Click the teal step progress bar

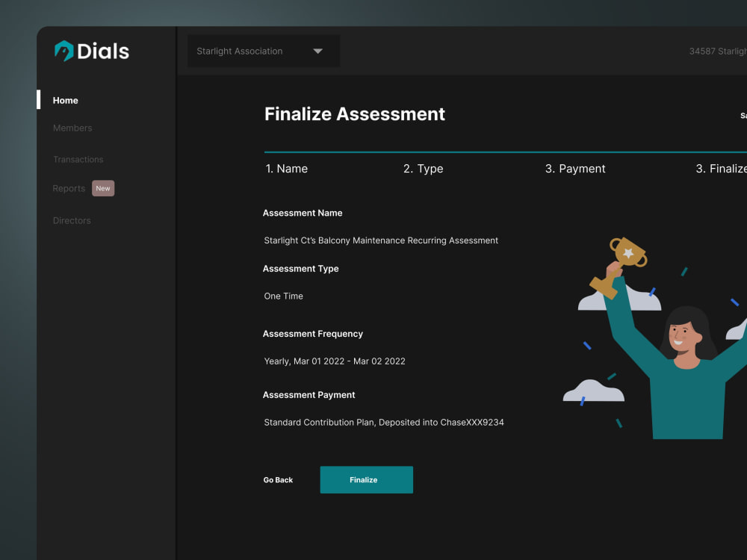[x=506, y=152]
